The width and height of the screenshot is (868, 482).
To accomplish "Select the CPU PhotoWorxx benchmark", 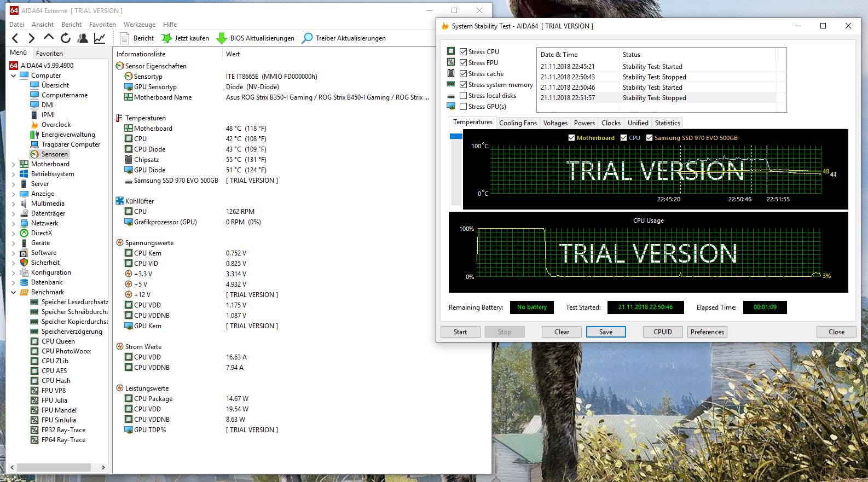I will point(66,351).
